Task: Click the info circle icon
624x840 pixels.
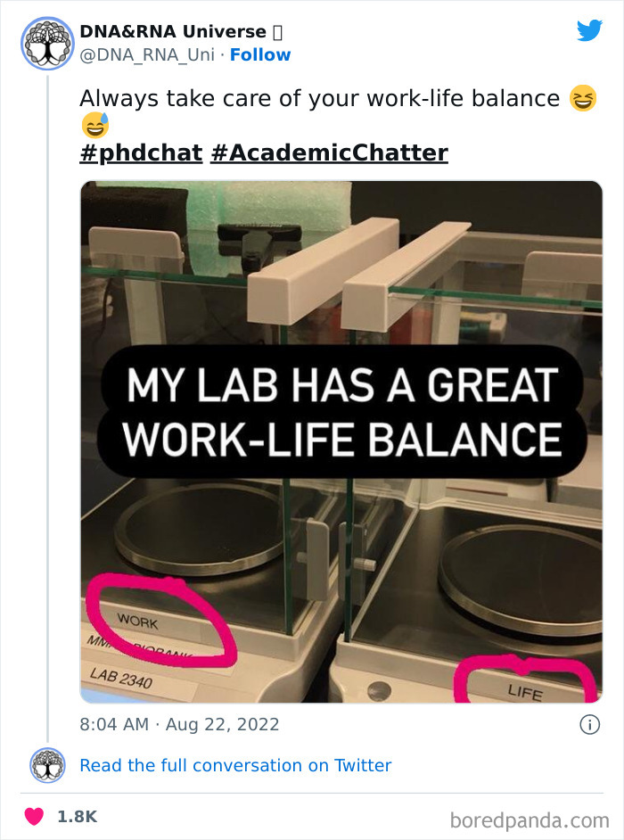Action: tap(589, 725)
